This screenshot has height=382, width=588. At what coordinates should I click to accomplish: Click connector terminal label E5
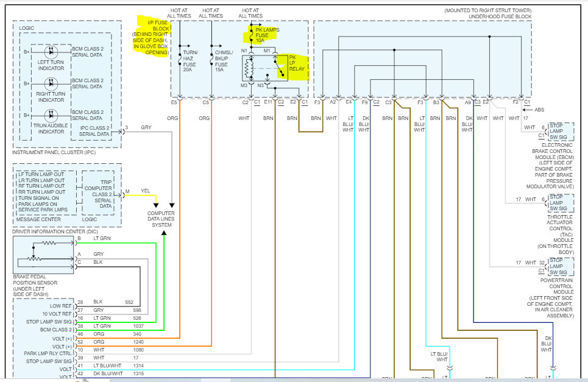(x=174, y=102)
